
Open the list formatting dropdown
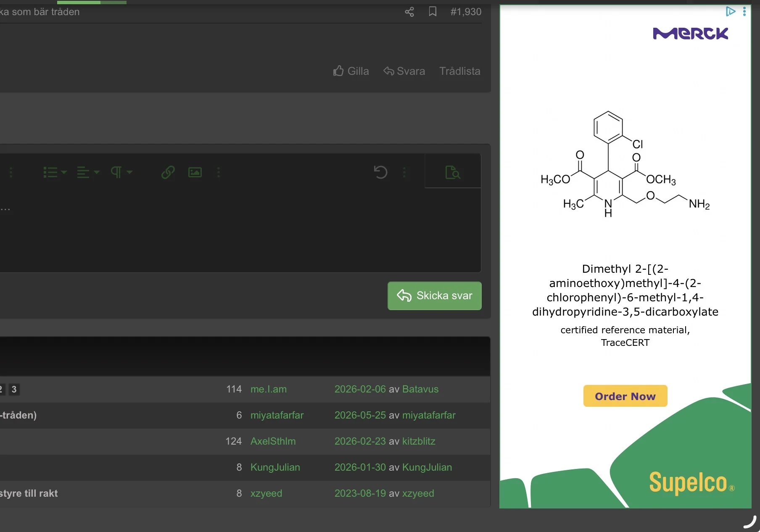tap(55, 172)
